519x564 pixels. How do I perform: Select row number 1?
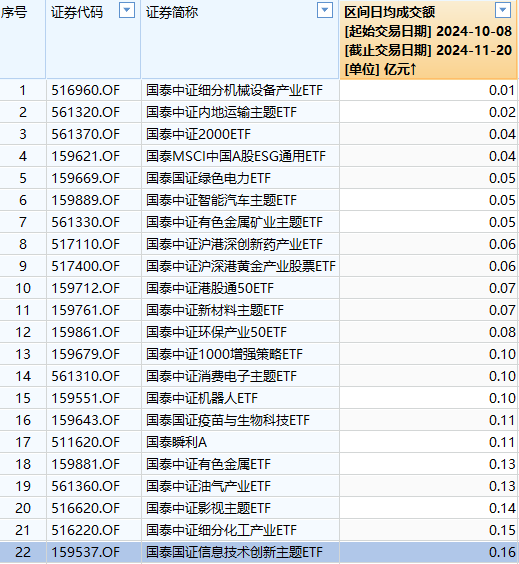point(23,90)
